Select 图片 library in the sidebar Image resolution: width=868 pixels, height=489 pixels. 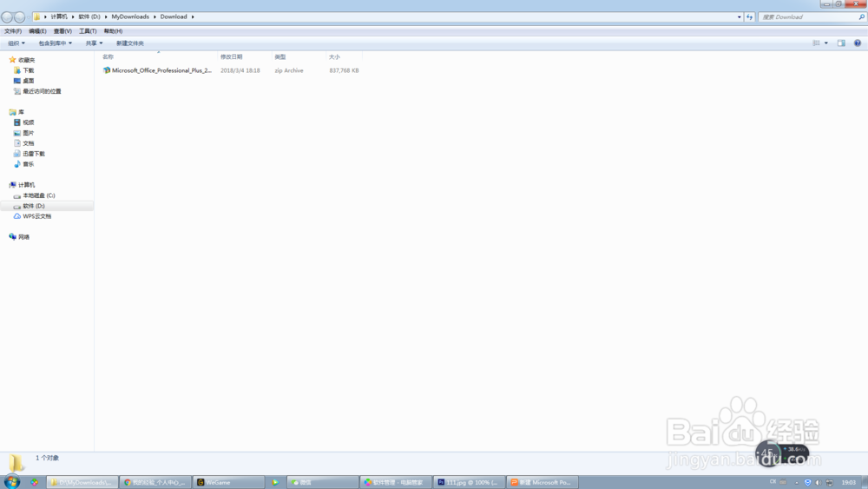(29, 133)
